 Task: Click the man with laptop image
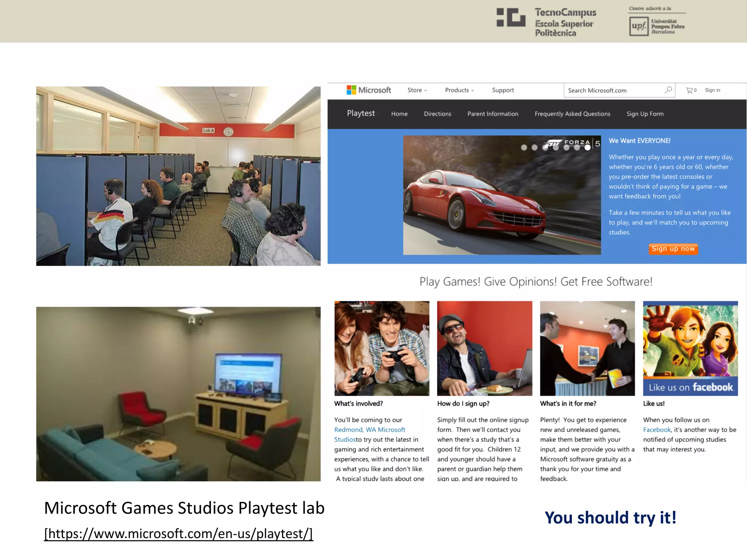pyautogui.click(x=484, y=348)
